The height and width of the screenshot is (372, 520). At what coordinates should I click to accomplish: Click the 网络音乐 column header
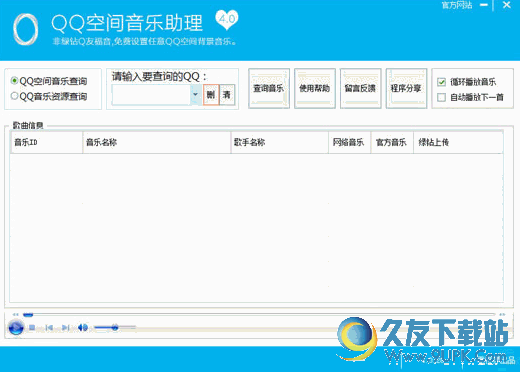point(350,142)
